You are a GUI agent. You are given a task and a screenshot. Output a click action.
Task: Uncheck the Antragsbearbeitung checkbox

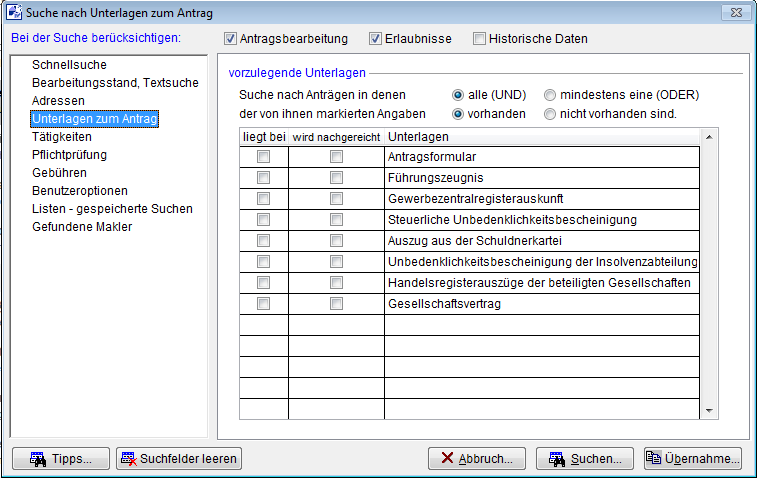click(x=230, y=39)
